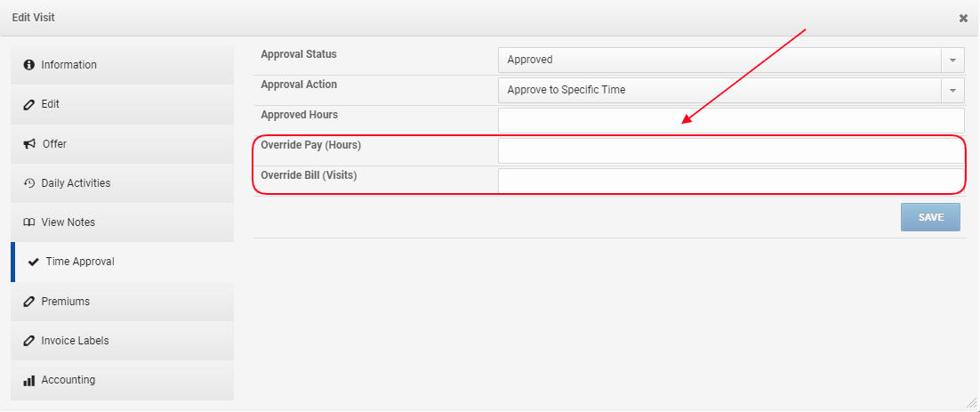Select Time Approval tab label

pos(80,262)
